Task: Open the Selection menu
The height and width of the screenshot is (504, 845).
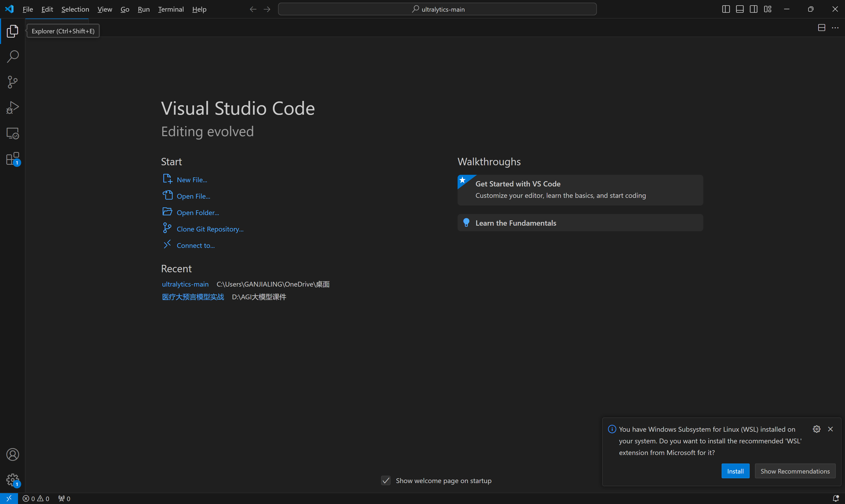Action: click(x=75, y=9)
